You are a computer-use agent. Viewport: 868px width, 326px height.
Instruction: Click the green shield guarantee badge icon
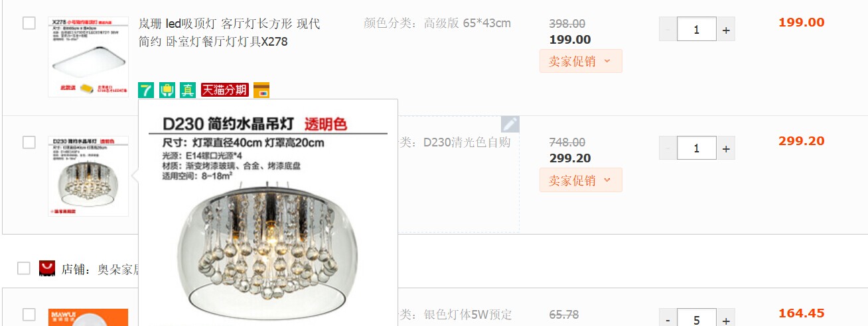point(167,89)
